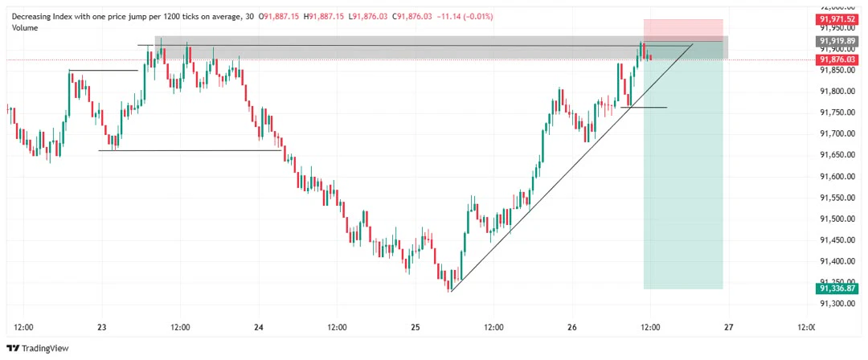Click the 91,450.00 price axis label
The height and width of the screenshot is (360, 868).
pyautogui.click(x=838, y=239)
